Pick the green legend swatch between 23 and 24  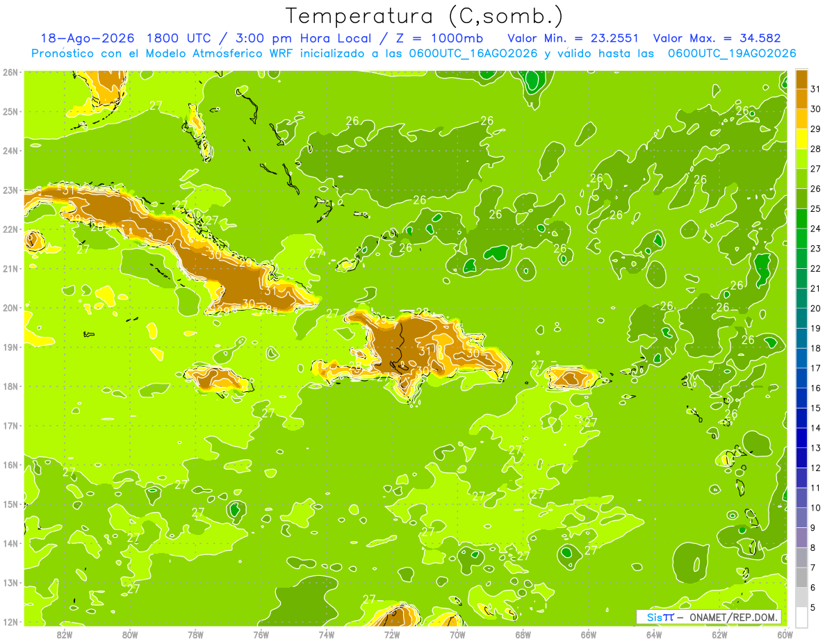[x=802, y=238]
